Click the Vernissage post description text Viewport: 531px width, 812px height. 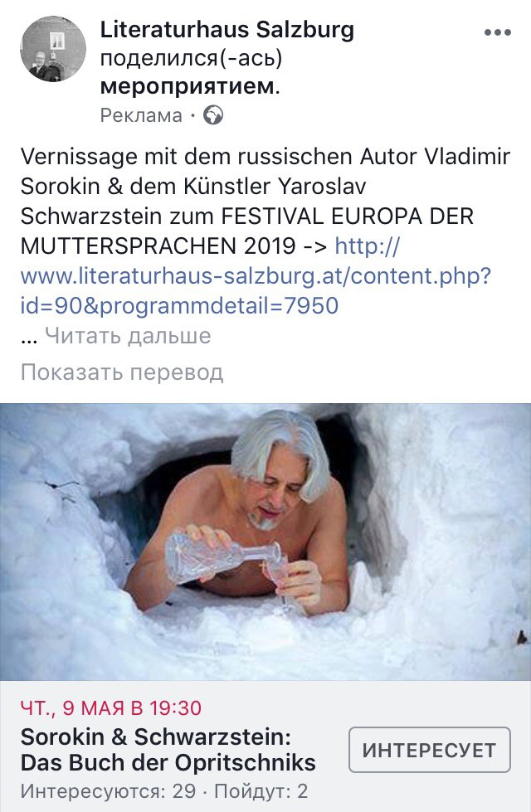pos(265,201)
